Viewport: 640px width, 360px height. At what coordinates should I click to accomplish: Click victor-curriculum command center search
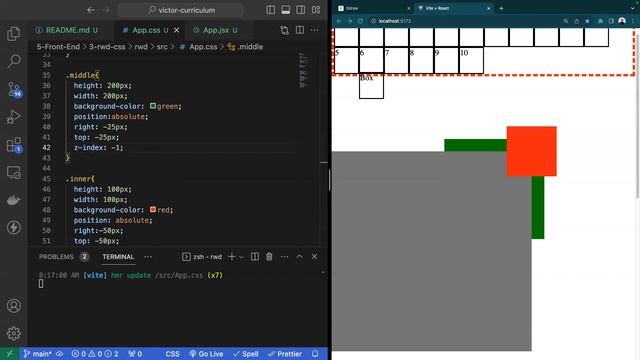[181, 10]
